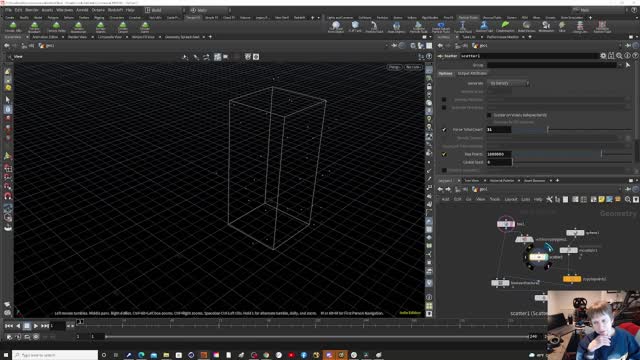
Task: Click the yellow sticky note icon in network toolbar
Action: click(601, 199)
